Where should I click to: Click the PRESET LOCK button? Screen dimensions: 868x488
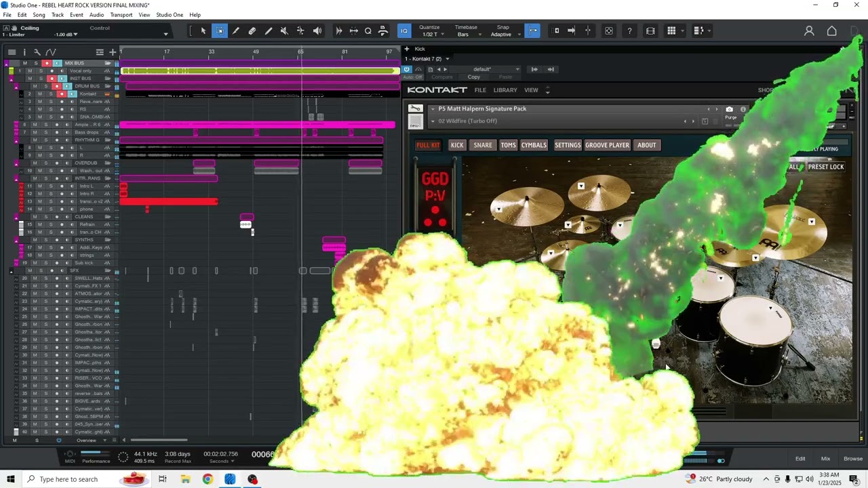[826, 167]
